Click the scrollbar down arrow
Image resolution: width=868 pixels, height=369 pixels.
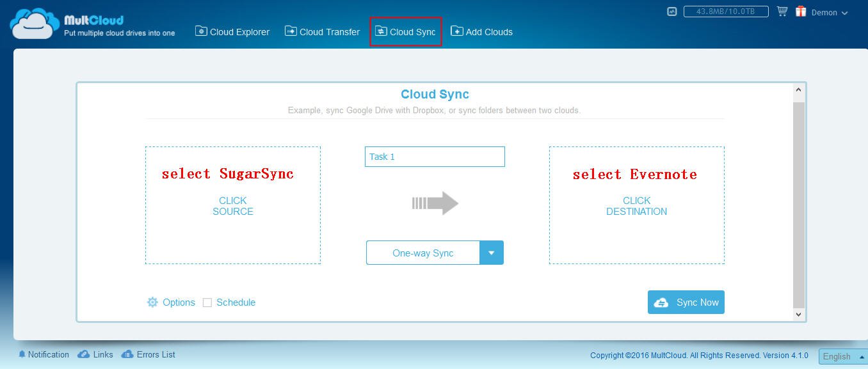(798, 314)
